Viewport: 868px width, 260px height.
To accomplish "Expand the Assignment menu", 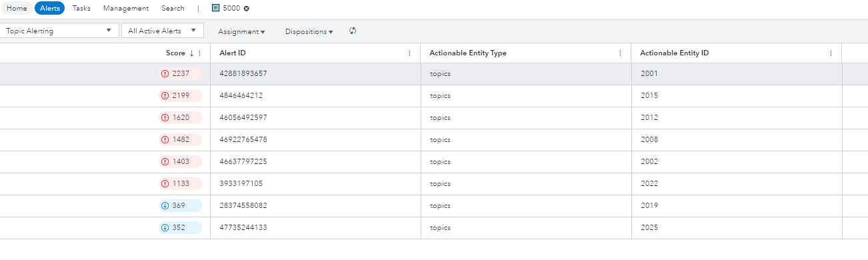I will (241, 31).
